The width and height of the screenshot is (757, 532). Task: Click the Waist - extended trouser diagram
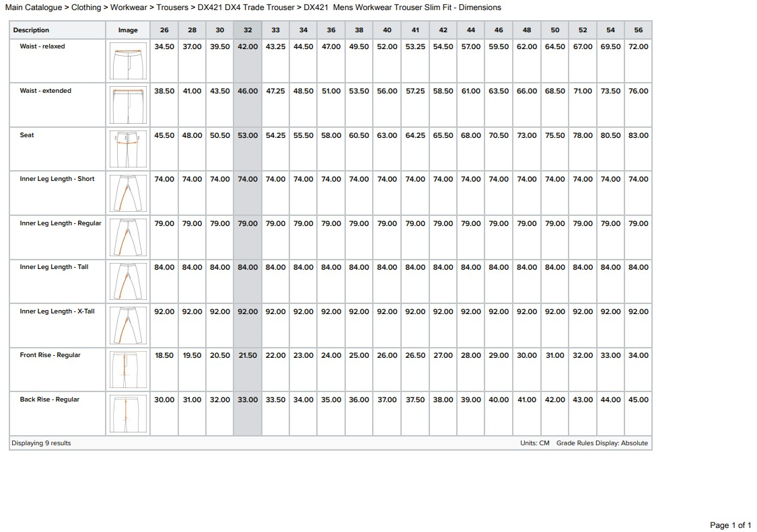128,105
